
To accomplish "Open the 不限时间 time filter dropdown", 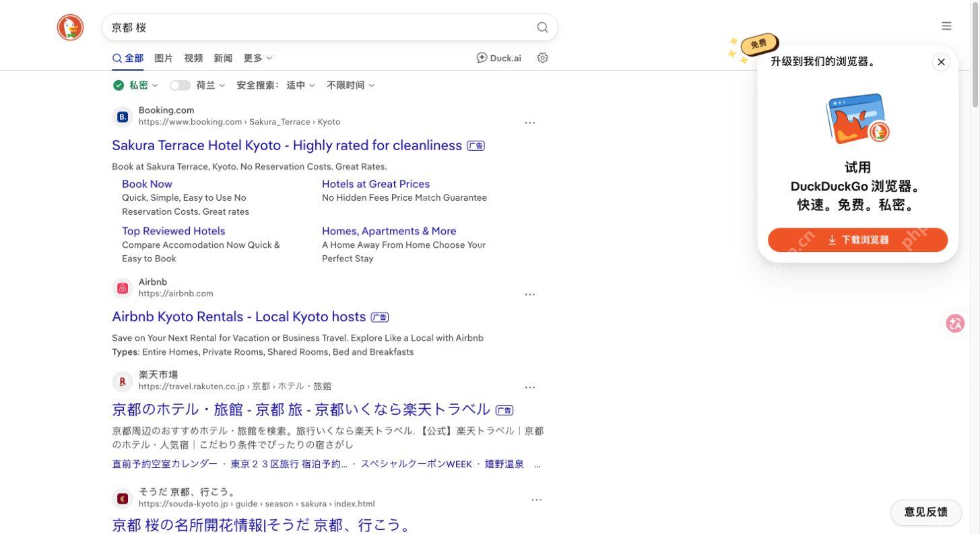I will (350, 86).
